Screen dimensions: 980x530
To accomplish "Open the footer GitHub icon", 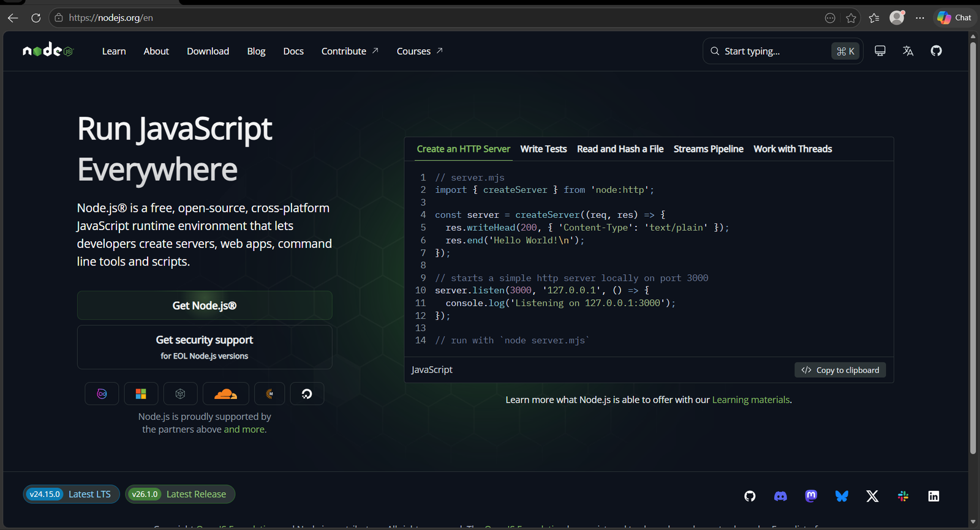I will click(x=750, y=496).
